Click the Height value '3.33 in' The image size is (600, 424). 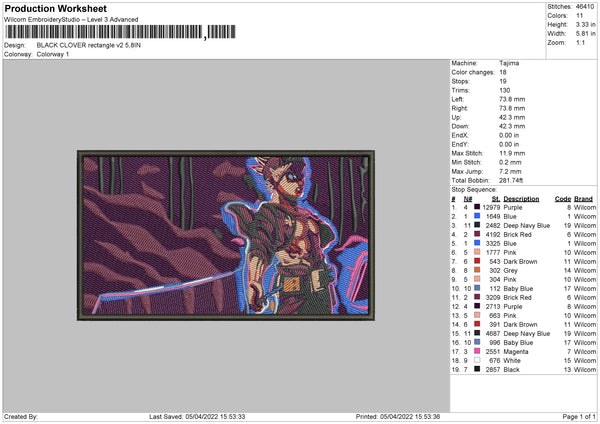[585, 24]
